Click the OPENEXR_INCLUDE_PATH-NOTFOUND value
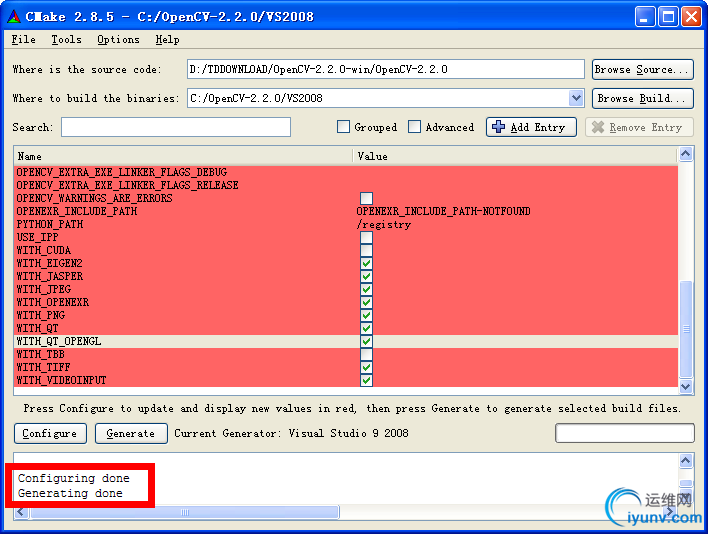The width and height of the screenshot is (708, 534). pos(443,211)
